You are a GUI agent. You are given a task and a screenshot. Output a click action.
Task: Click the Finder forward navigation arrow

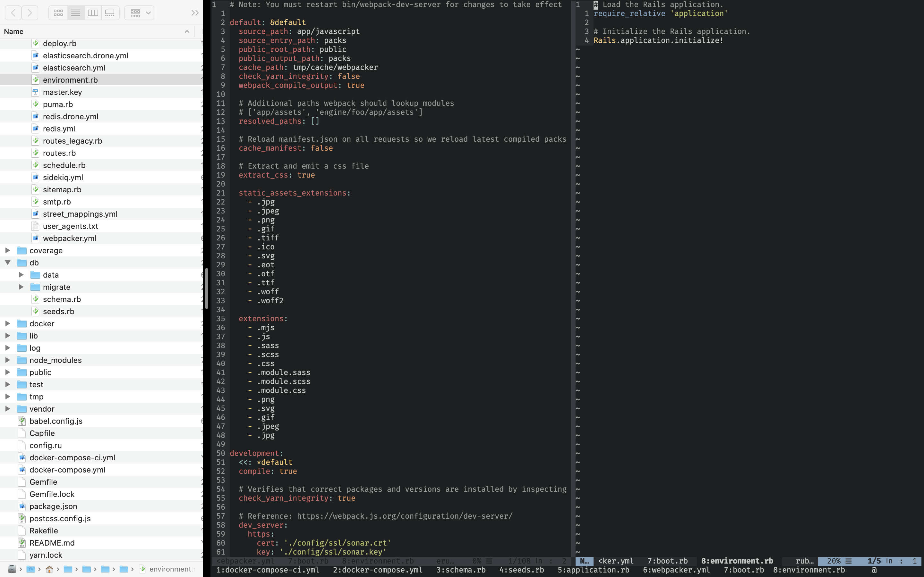point(30,13)
